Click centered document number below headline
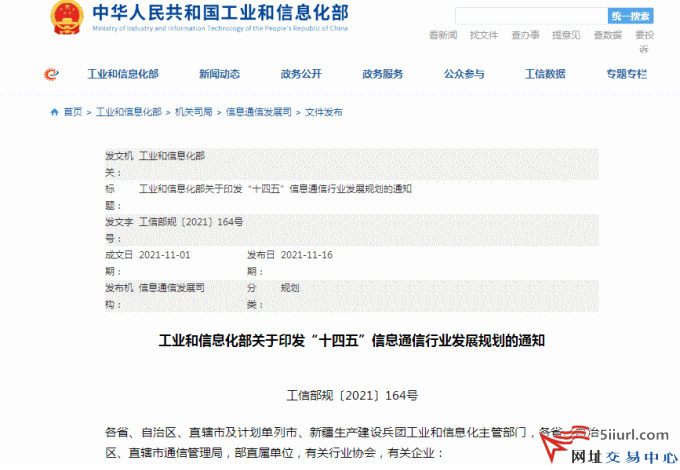Screen dimensions: 680x470 click(352, 395)
